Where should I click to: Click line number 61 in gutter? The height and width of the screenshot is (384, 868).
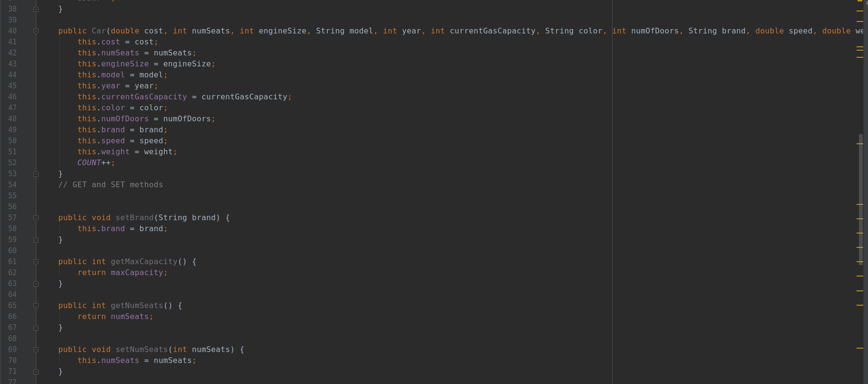click(x=12, y=262)
